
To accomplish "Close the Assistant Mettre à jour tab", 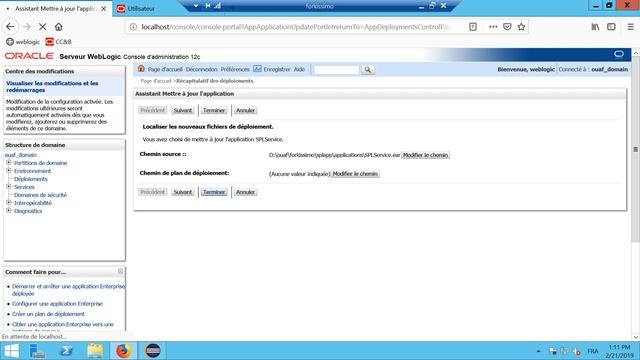I will (104, 9).
